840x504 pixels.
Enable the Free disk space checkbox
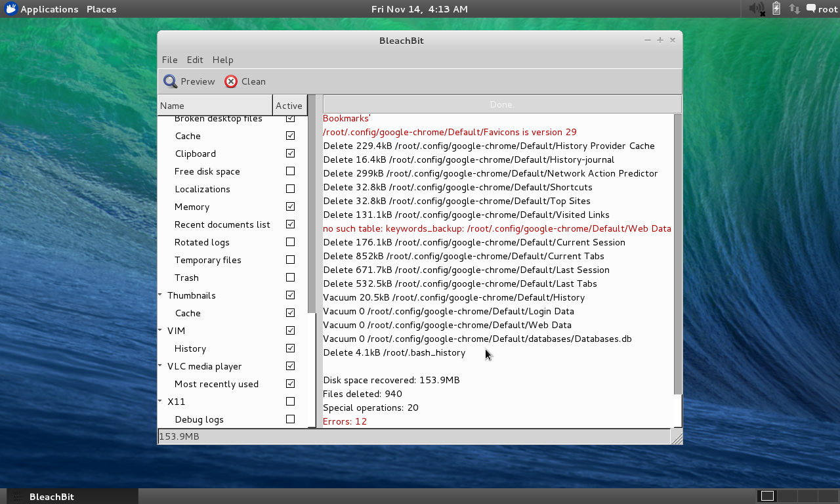(290, 171)
